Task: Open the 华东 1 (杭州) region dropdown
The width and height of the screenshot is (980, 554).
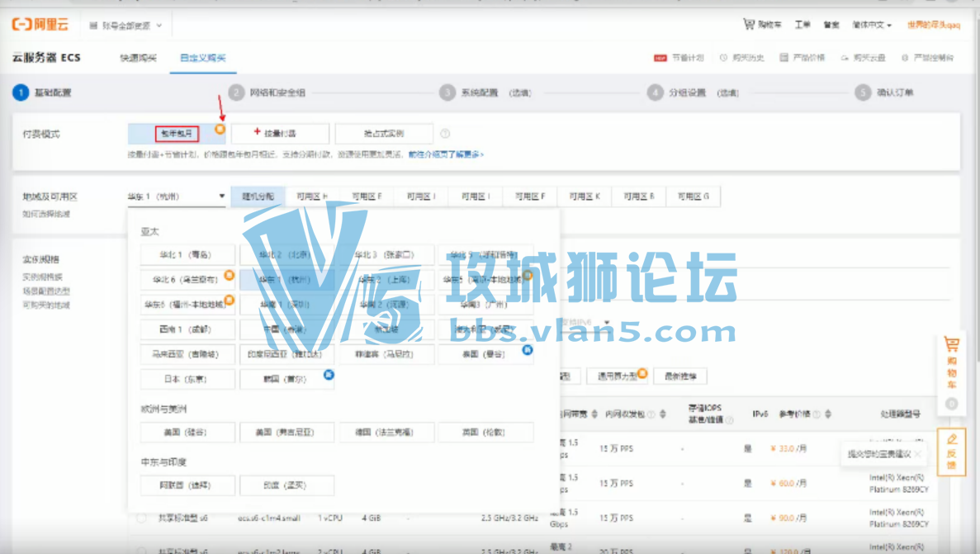Action: (x=176, y=197)
